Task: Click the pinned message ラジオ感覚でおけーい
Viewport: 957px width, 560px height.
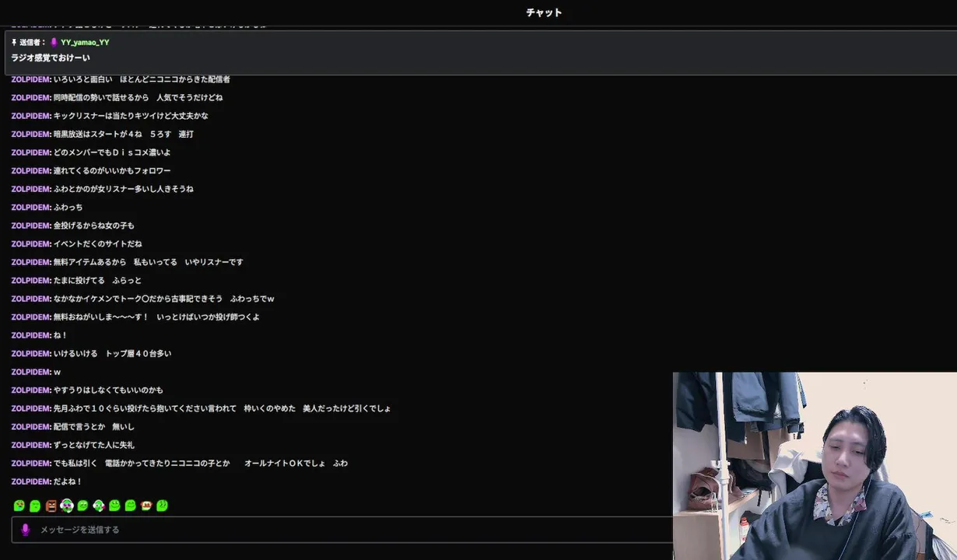Action: [x=51, y=58]
